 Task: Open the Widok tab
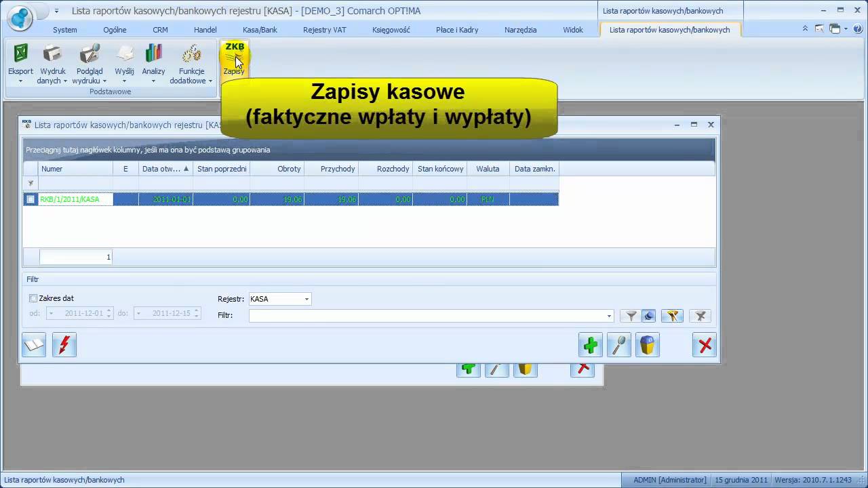[573, 30]
